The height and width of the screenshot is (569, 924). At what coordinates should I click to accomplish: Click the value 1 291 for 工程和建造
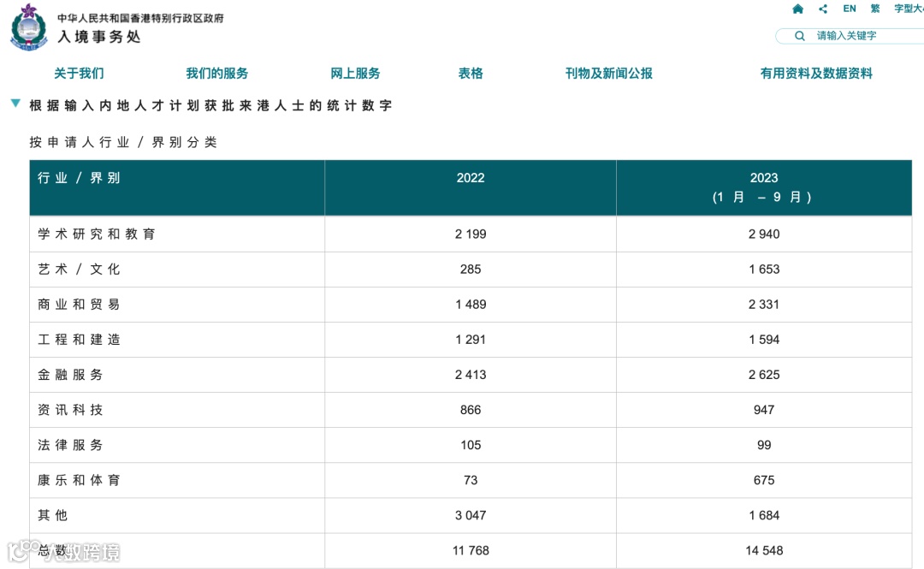tap(471, 340)
